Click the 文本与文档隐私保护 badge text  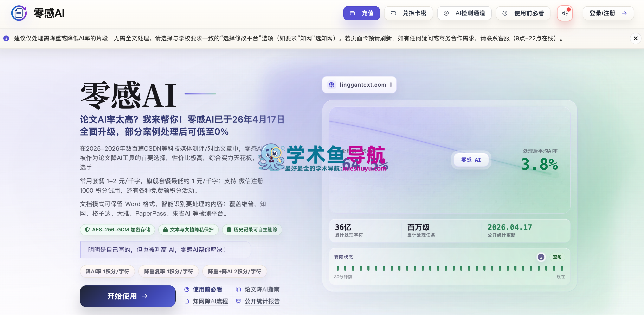(192, 230)
